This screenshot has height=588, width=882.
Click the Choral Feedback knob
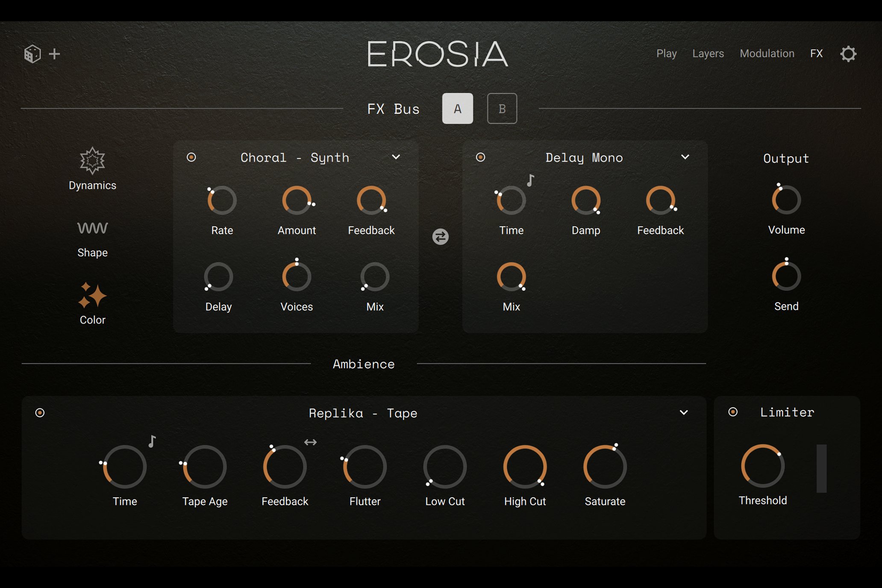371,200
